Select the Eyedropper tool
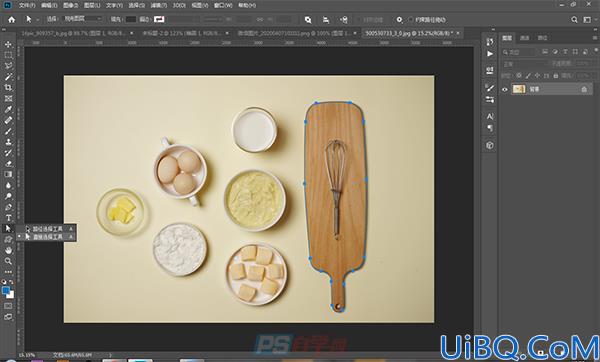600x362 pixels. point(8,109)
